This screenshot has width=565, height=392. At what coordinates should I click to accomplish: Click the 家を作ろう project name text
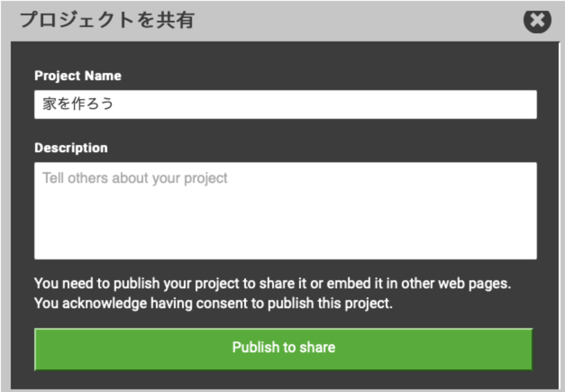[x=78, y=105]
